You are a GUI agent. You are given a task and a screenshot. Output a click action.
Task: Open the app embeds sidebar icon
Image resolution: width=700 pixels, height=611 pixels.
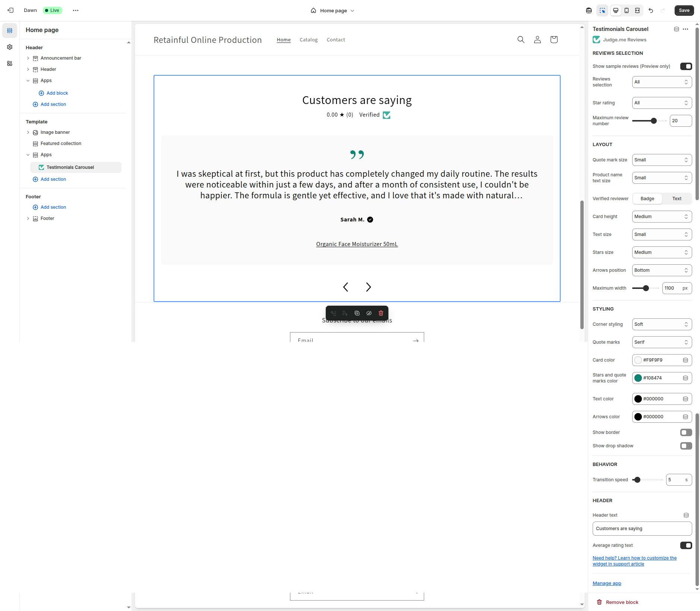coord(10,63)
